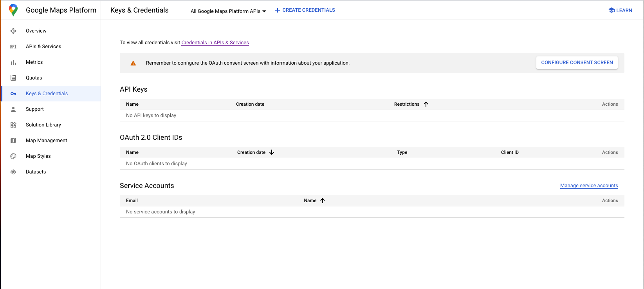Click the LEARN button
Viewport: 644px width, 289px height.
pos(621,10)
